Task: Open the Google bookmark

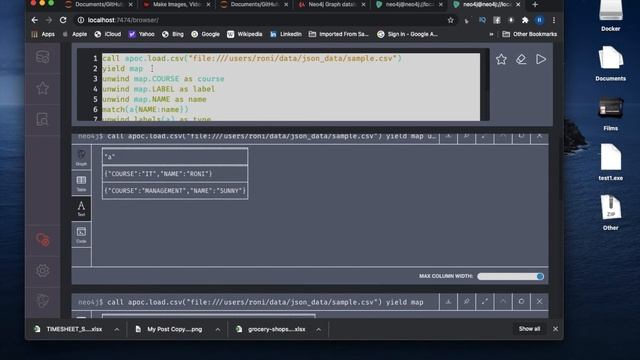Action: click(205, 34)
